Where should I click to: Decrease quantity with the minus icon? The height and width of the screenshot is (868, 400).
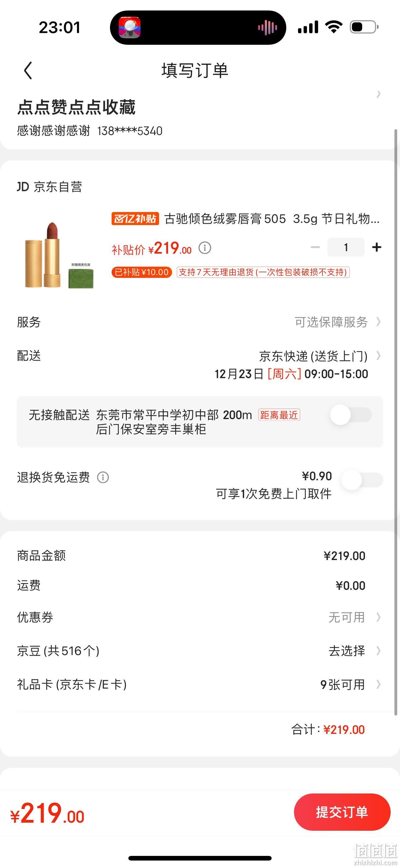point(315,247)
